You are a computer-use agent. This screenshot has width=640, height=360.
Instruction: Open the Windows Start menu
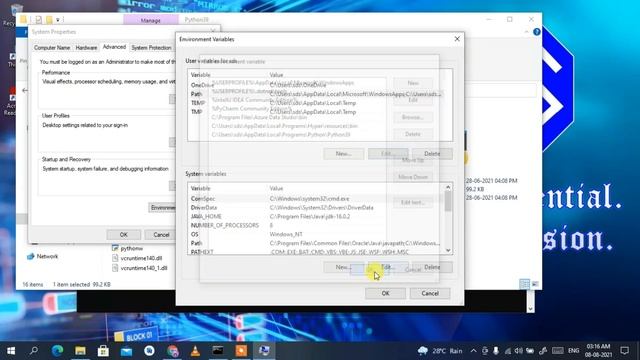pyautogui.click(x=11, y=351)
